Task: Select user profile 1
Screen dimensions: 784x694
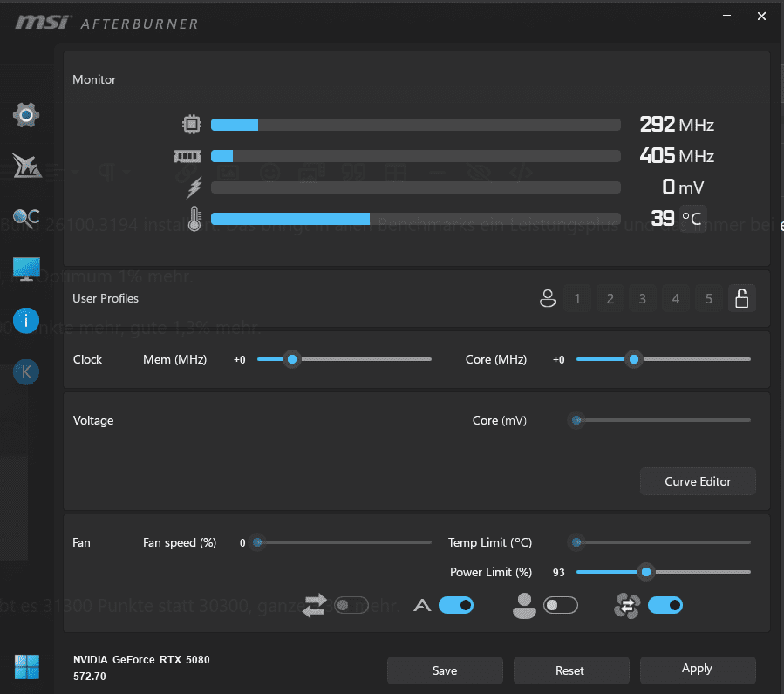Action: [x=577, y=298]
